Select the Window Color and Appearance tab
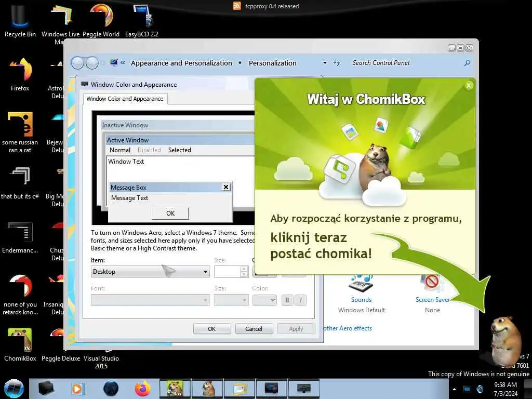 [x=125, y=99]
